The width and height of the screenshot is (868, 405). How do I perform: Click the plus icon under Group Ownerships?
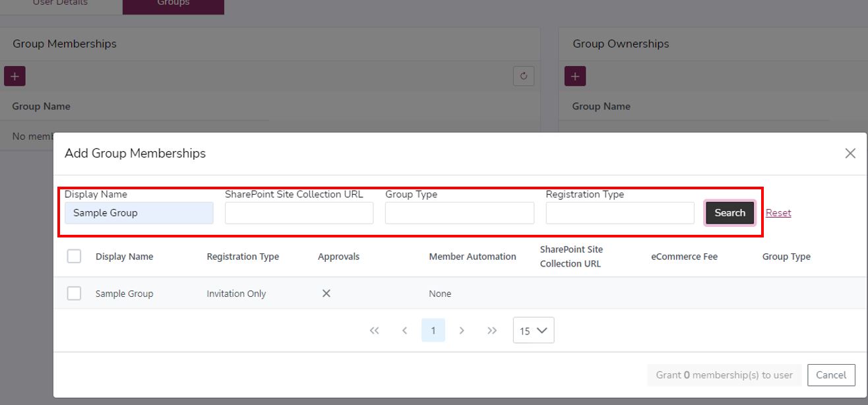(574, 76)
